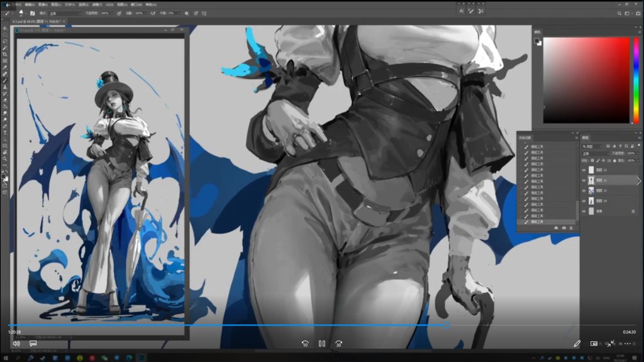Click the next arrow at right edge
The height and width of the screenshot is (362, 644).
638,181
